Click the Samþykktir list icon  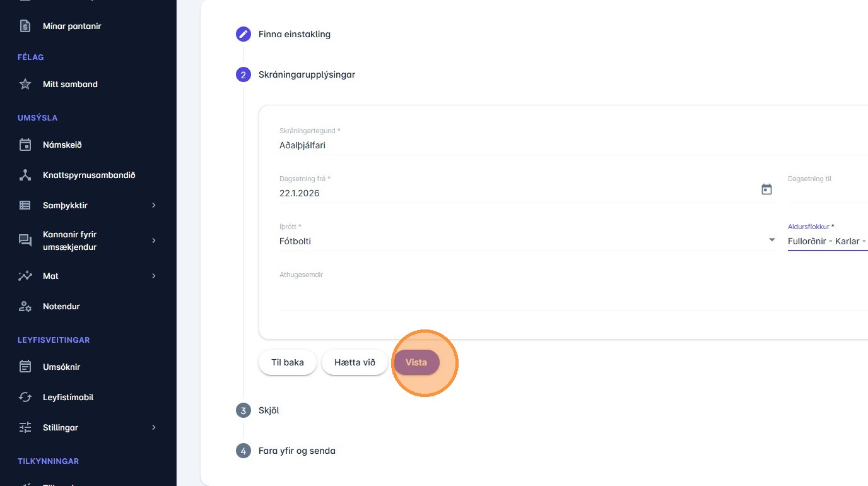click(x=25, y=205)
